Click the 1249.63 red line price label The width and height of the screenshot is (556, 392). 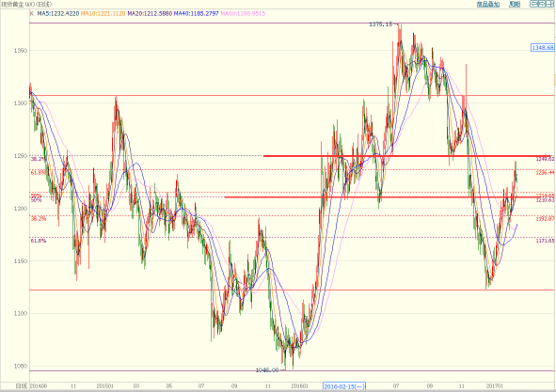point(545,159)
